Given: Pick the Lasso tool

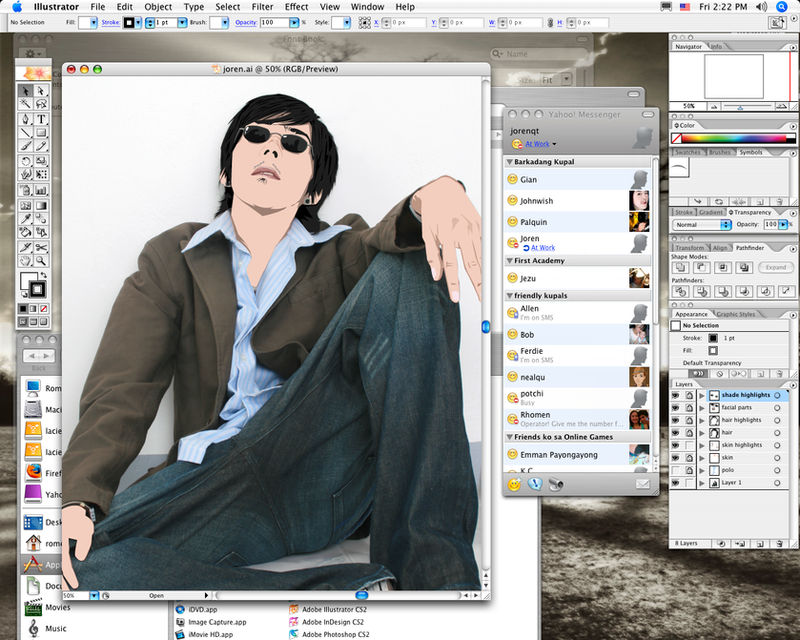Looking at the screenshot, I should pos(41,104).
